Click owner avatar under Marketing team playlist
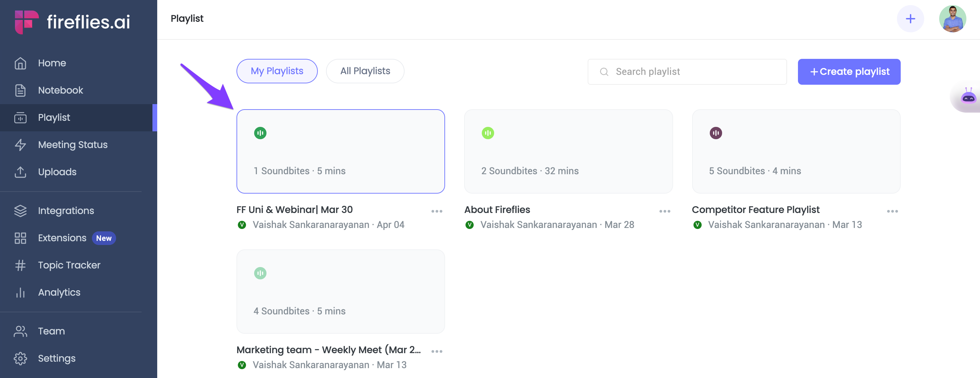Viewport: 980px width, 378px height. point(242,365)
